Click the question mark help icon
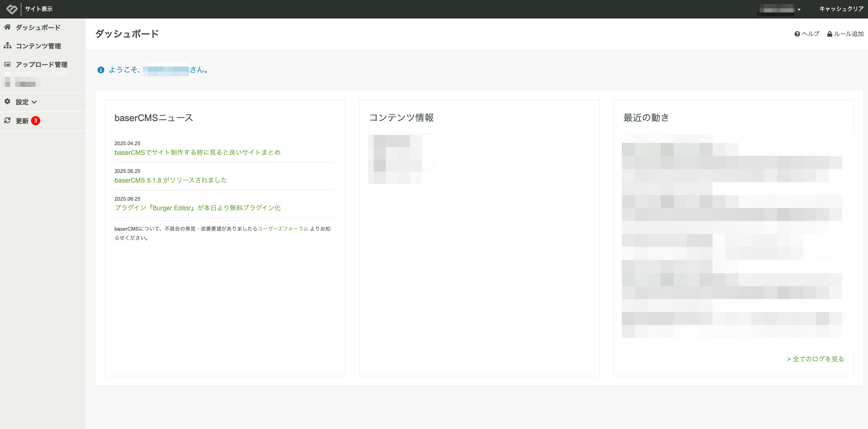 (x=797, y=34)
